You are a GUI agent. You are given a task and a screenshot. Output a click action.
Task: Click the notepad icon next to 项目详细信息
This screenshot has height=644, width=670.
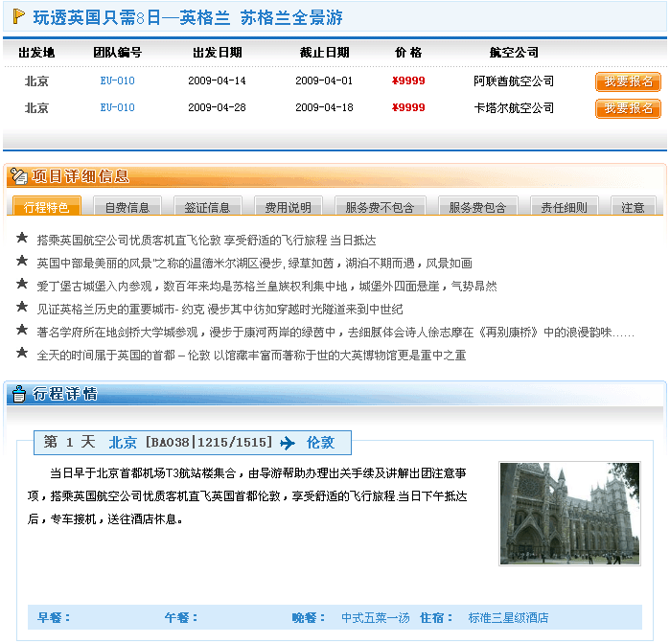[19, 176]
